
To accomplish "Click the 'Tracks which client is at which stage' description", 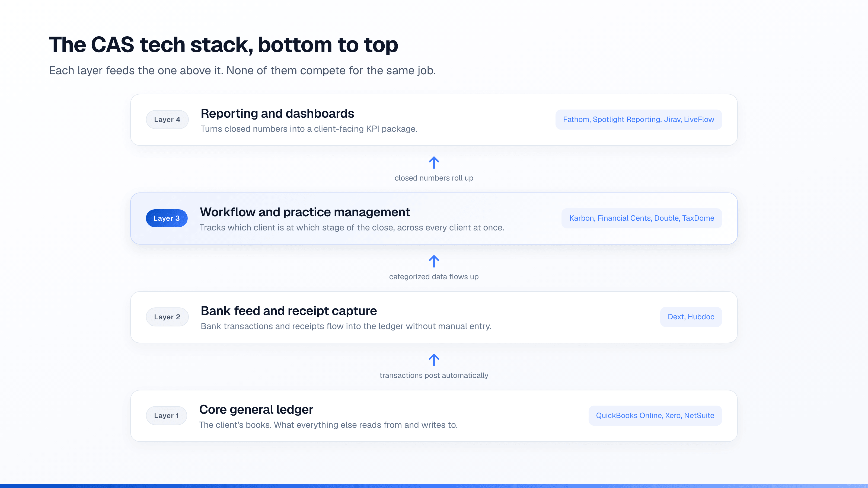I will 352,228.
